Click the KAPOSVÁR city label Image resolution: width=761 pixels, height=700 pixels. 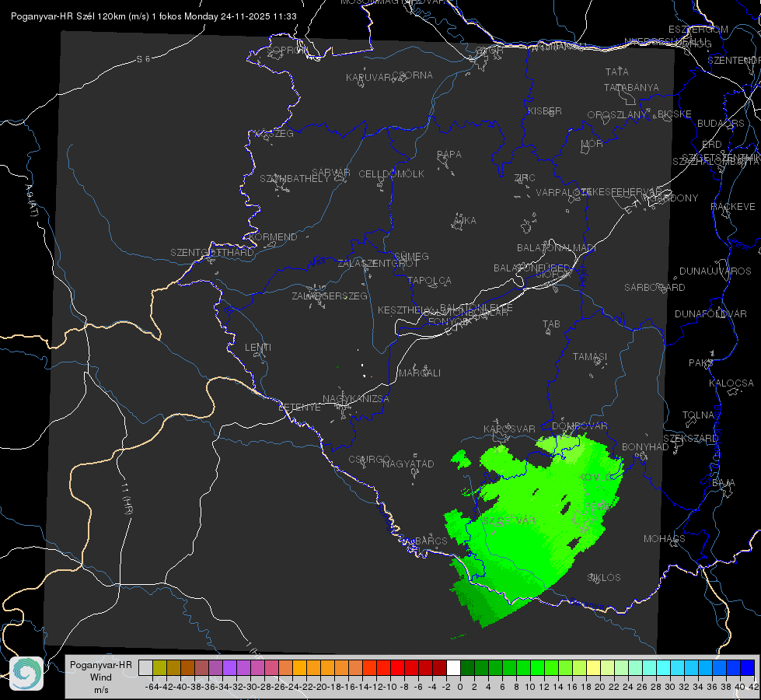point(509,429)
